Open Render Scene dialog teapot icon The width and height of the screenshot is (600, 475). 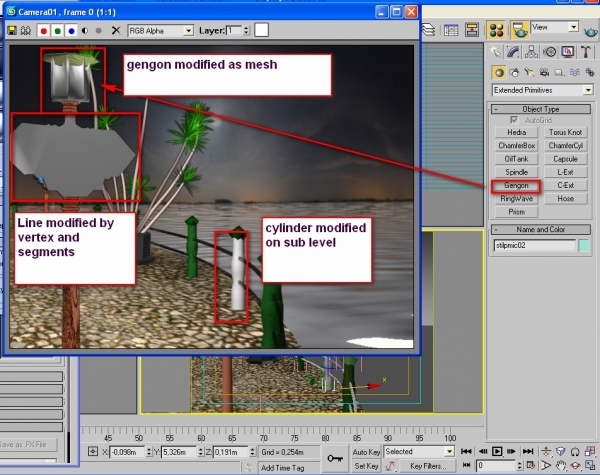pos(520,30)
